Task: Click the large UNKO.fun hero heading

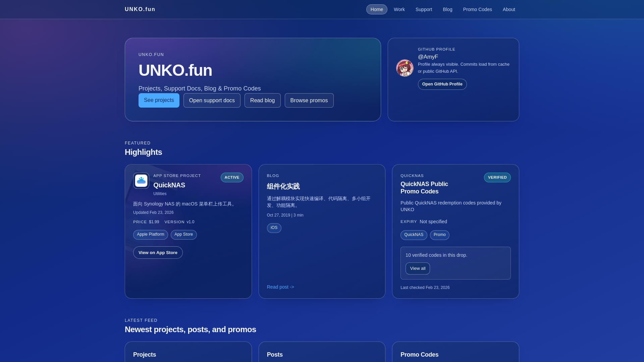Action: 175,70
